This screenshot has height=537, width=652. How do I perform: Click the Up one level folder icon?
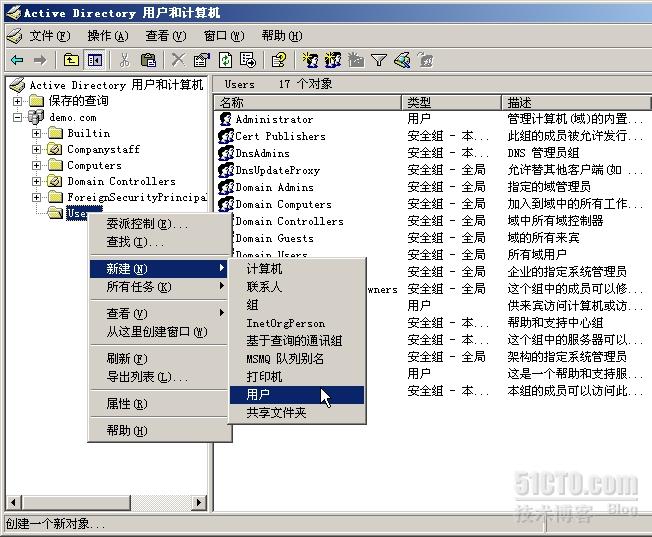coord(71,60)
